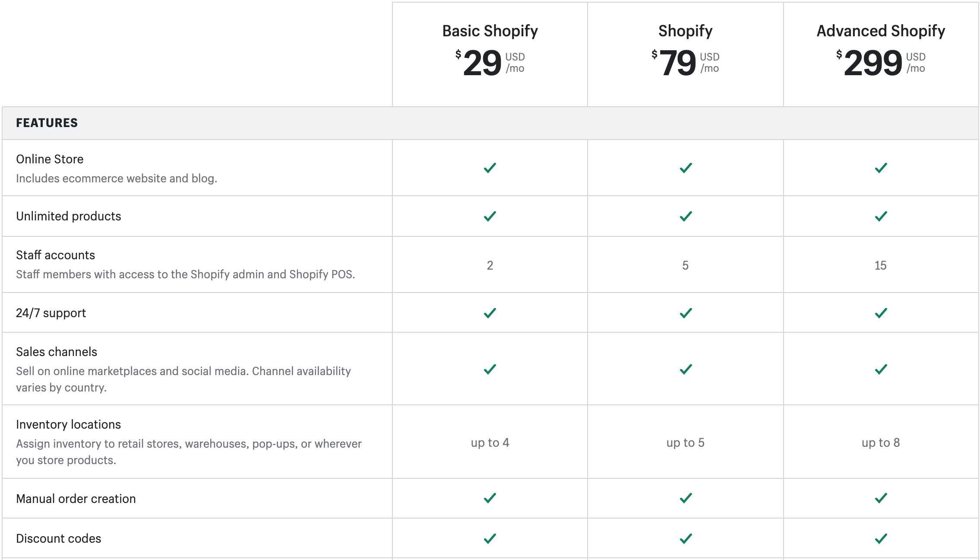980x560 pixels.
Task: Click Basic Shopify Discount codes checkmark
Action: pos(490,539)
